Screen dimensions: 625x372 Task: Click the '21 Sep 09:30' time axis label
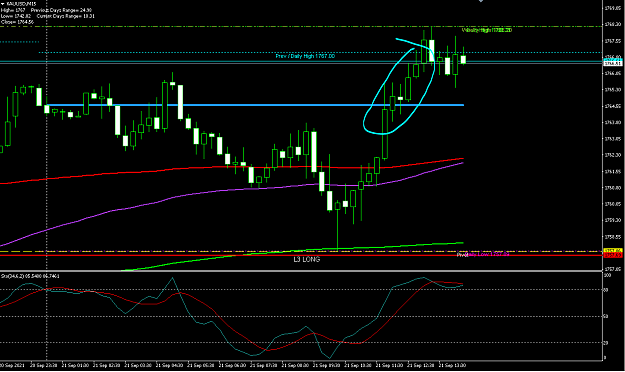(x=326, y=365)
